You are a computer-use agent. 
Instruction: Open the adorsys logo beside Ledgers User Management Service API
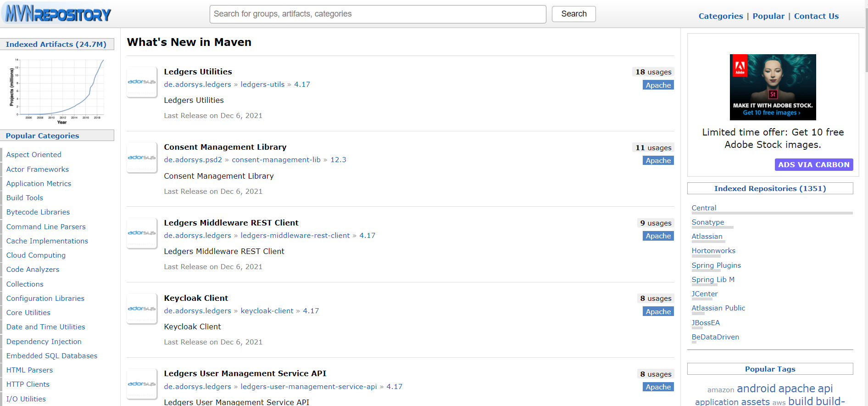click(142, 384)
